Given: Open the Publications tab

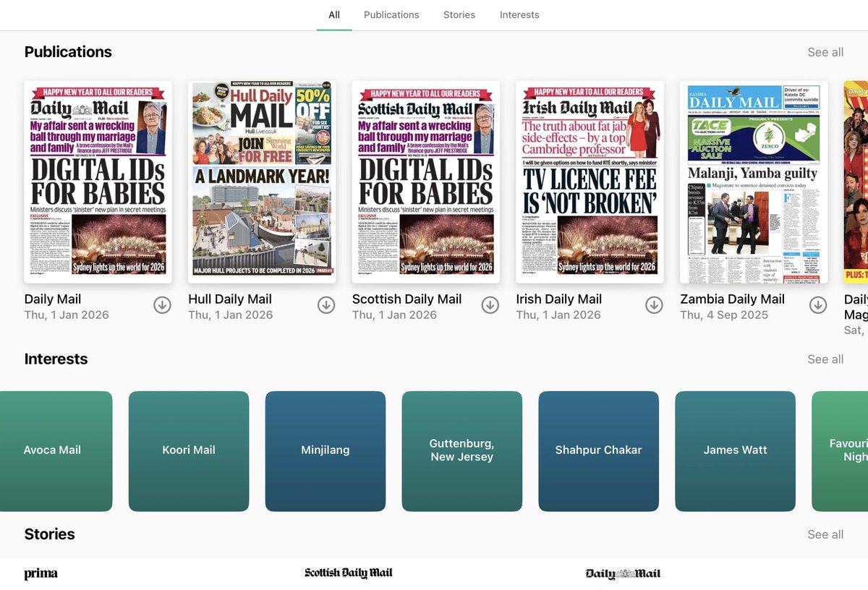Looking at the screenshot, I should click(391, 15).
